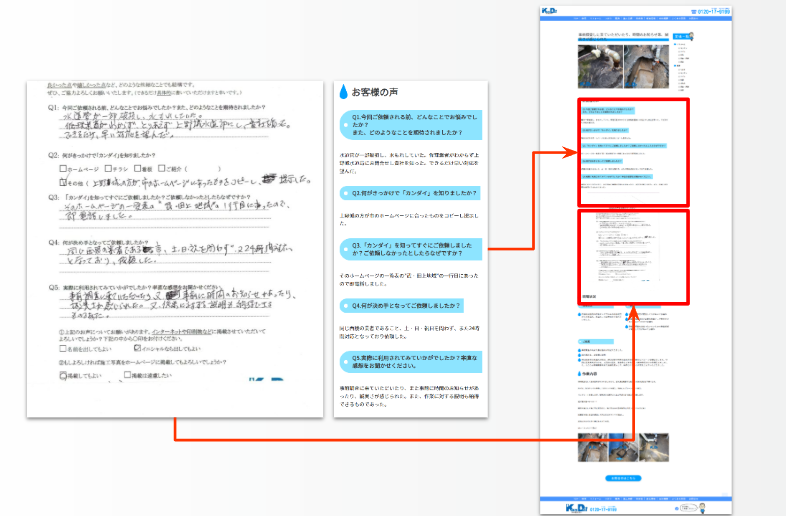The image size is (786, 516).
Task: Click the KanDai logo in the page footer
Action: (573, 508)
